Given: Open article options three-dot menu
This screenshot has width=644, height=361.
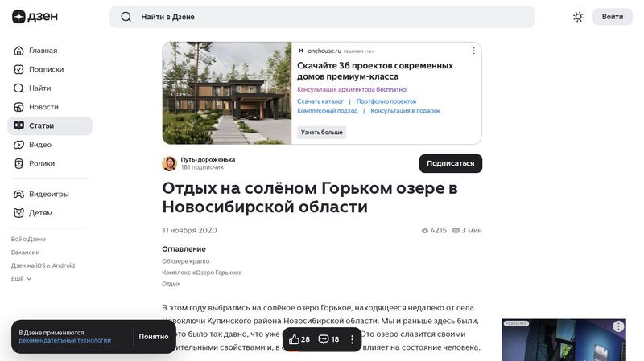Looking at the screenshot, I should tap(352, 339).
